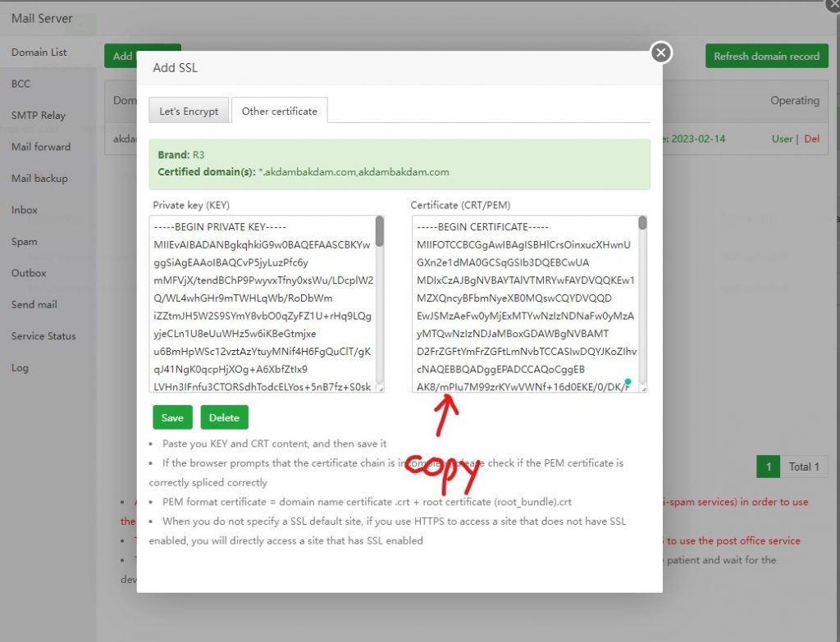Click Refresh domain record button
Viewport: 840px width, 642px height.
pyautogui.click(x=766, y=57)
